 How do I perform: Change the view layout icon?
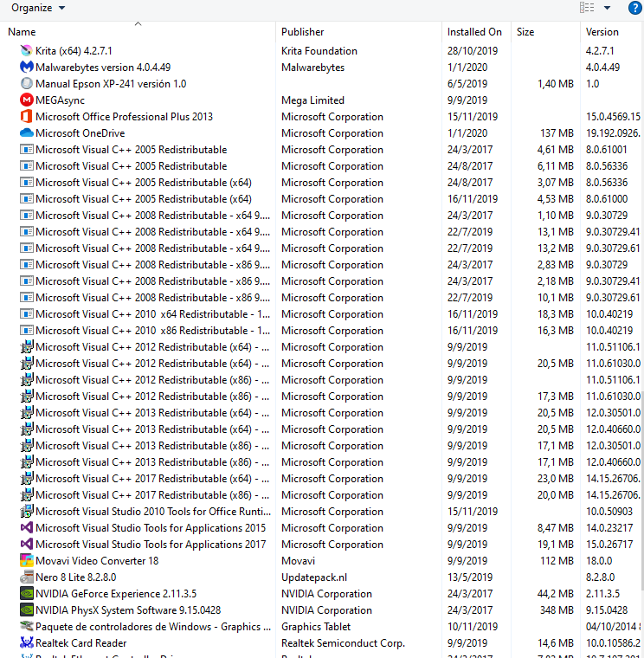coord(587,8)
